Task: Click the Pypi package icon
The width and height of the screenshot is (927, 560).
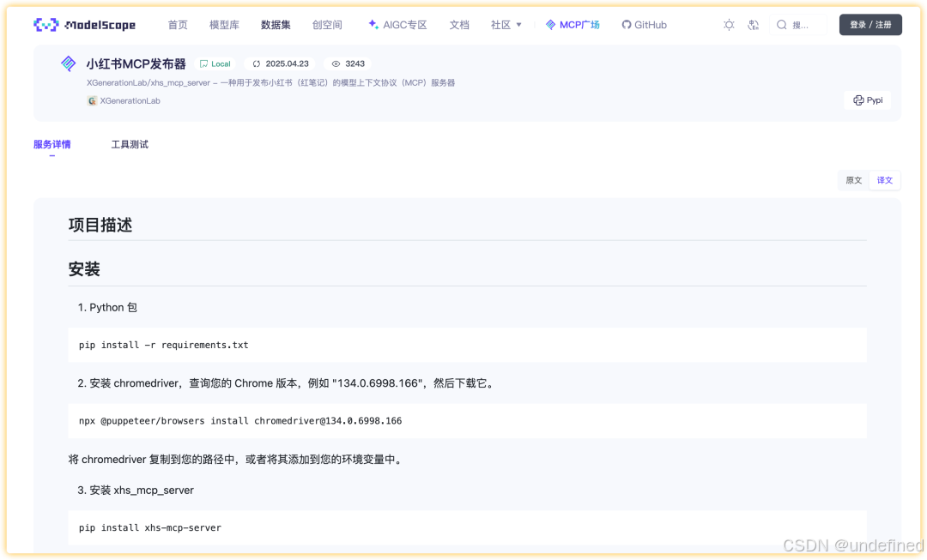Action: (x=858, y=100)
